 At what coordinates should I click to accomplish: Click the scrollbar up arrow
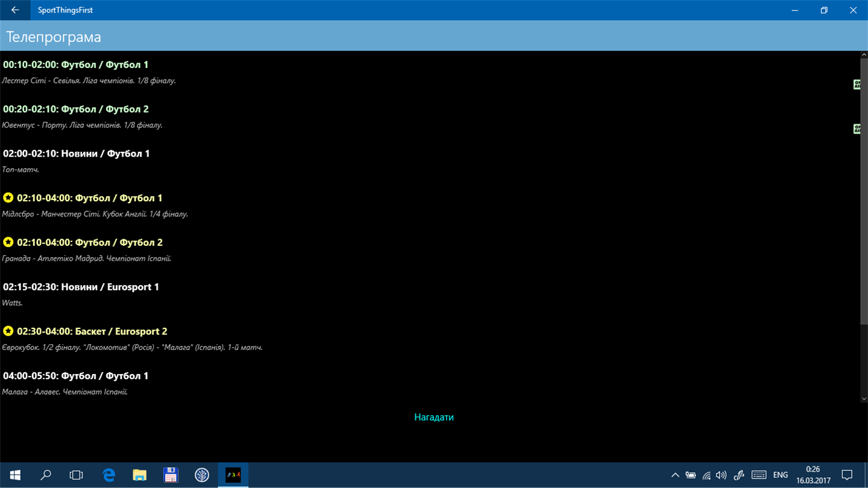(x=864, y=55)
